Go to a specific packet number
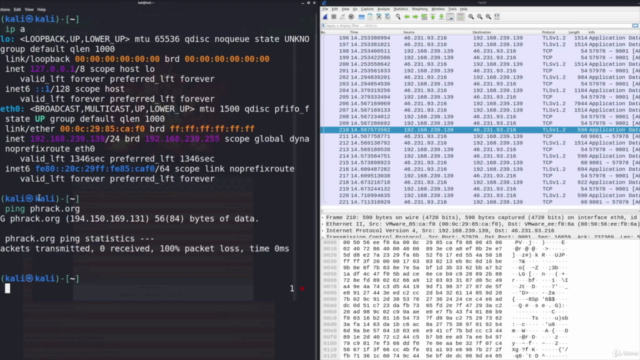Image resolution: width=640 pixels, height=360 pixels. click(x=424, y=17)
